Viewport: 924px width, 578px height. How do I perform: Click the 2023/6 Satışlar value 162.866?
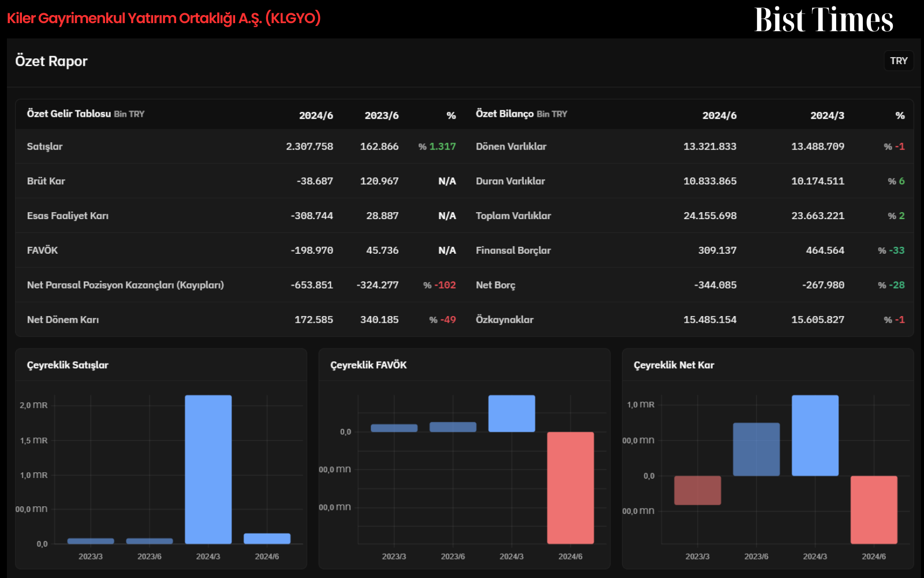379,146
